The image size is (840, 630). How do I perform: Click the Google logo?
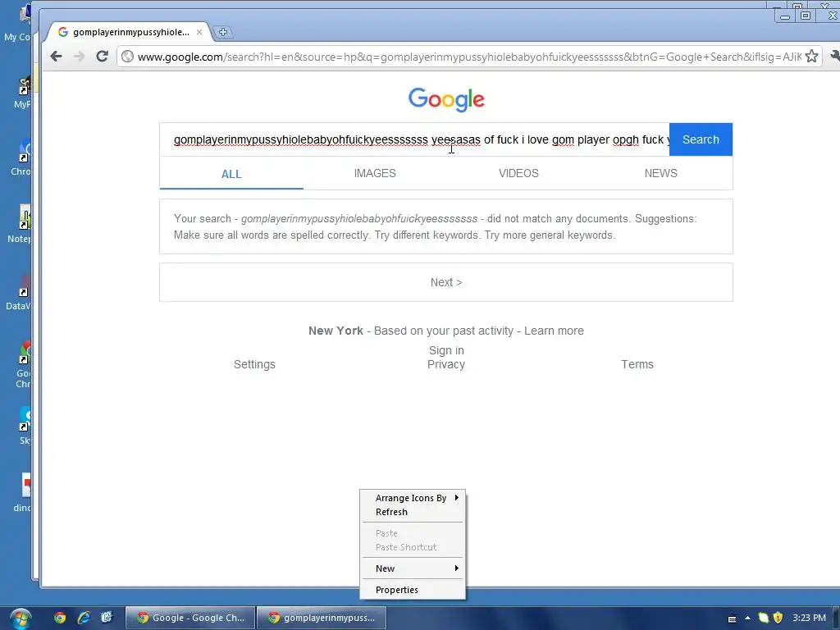(446, 99)
